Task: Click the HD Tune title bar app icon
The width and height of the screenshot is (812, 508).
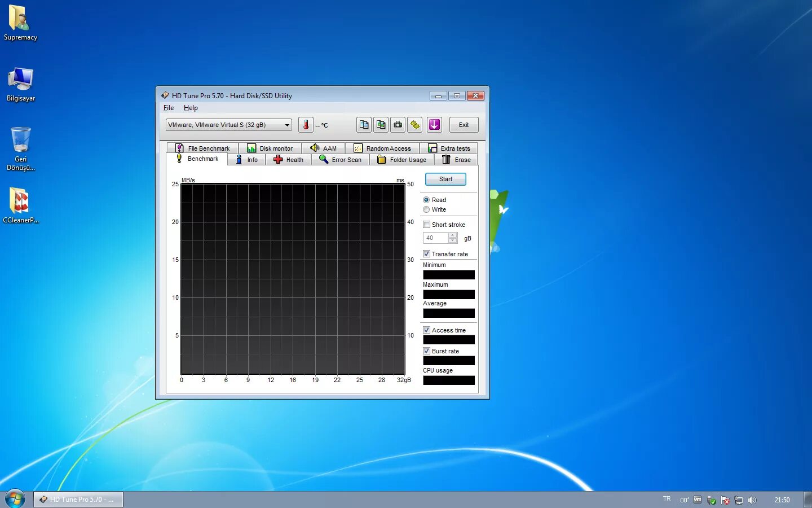Action: (x=165, y=95)
